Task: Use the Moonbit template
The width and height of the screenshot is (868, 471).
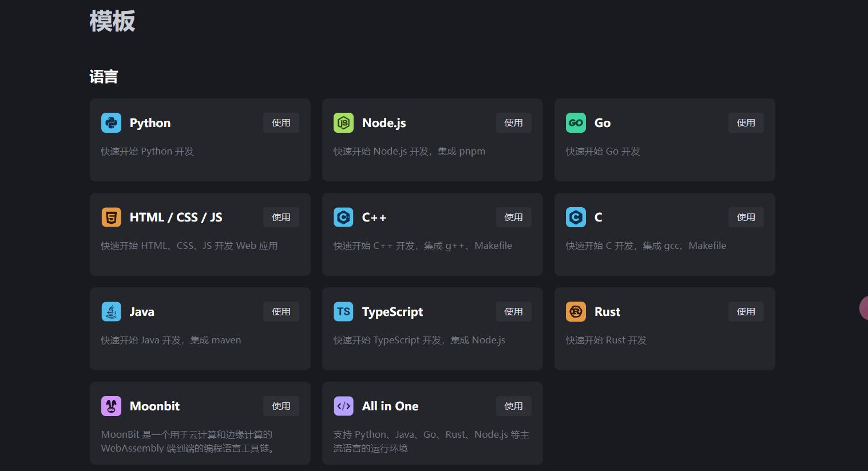Action: (281, 406)
